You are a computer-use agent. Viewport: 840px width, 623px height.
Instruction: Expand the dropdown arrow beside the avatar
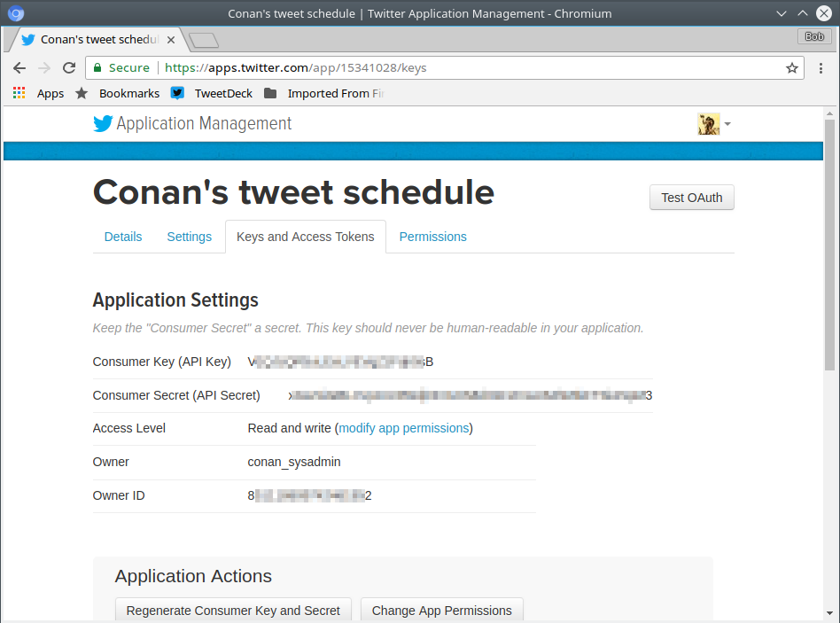tap(727, 124)
